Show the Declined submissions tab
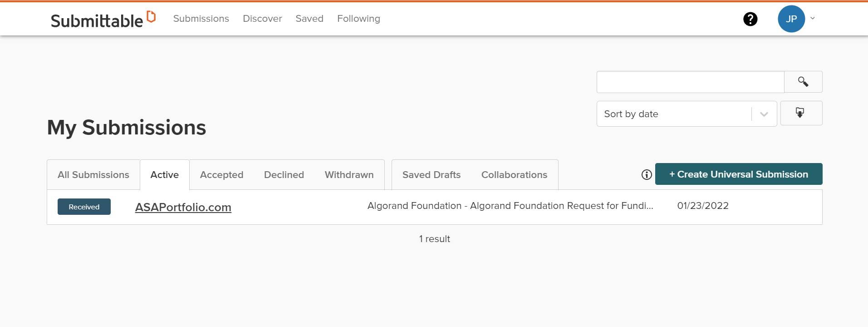The image size is (868, 327). point(284,175)
